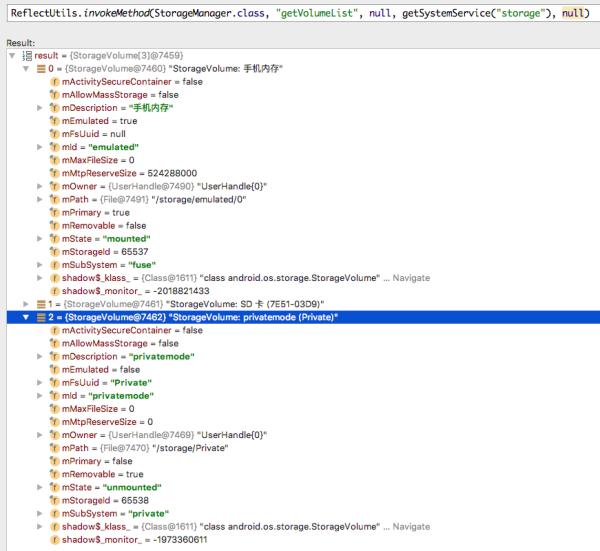Image resolution: width=600 pixels, height=551 pixels.
Task: Click the object icon of element 2
Action: tap(41, 317)
